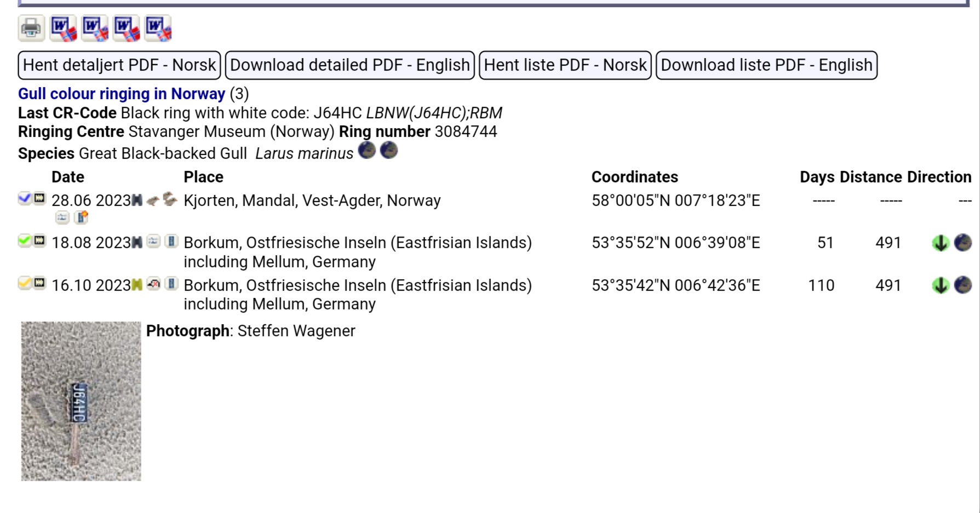Click the fast-forward icon beside 28.06 2023 checkmark
980x513 pixels.
click(x=39, y=198)
